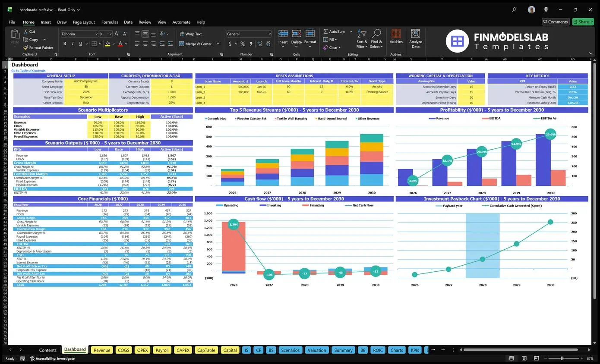Screen dimensions: 600x364
Task: Apply the red Font Color swatch
Action: coord(120,44)
